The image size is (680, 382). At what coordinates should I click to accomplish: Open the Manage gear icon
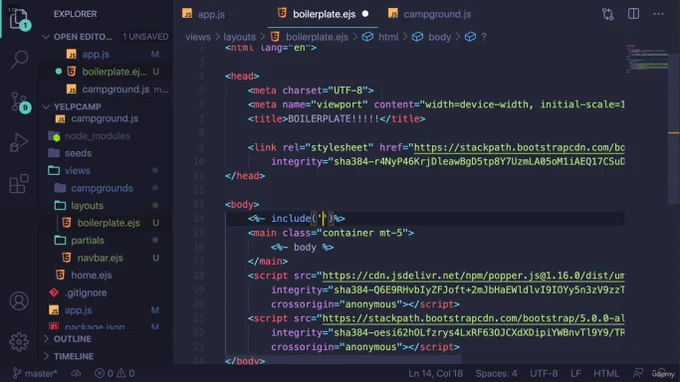point(19,342)
